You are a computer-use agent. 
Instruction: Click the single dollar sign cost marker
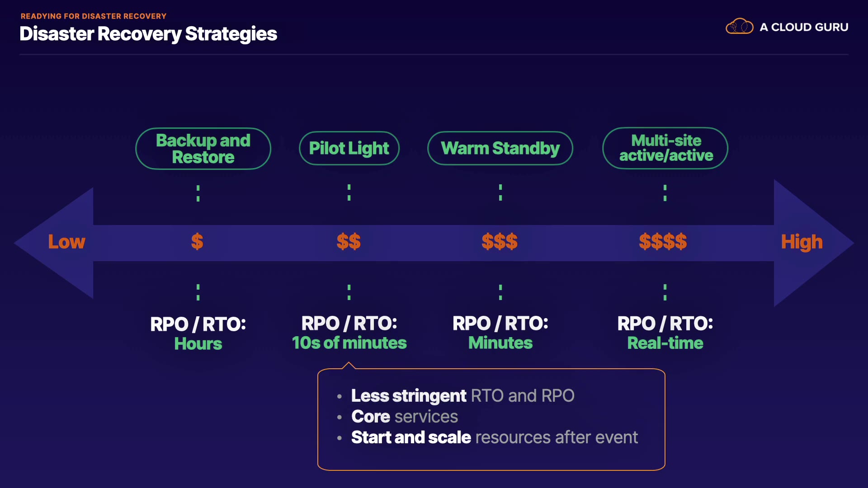click(x=197, y=242)
